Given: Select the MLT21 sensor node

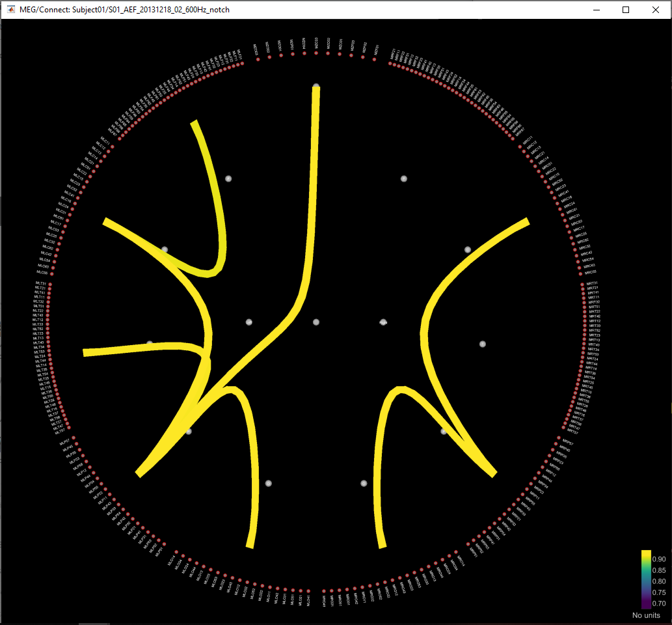Looking at the screenshot, I should (x=50, y=289).
